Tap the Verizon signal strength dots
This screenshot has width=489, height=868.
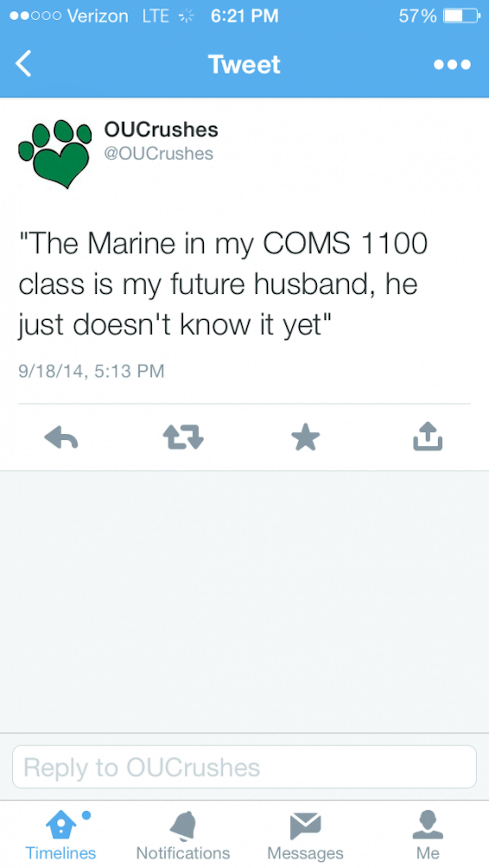coord(35,16)
